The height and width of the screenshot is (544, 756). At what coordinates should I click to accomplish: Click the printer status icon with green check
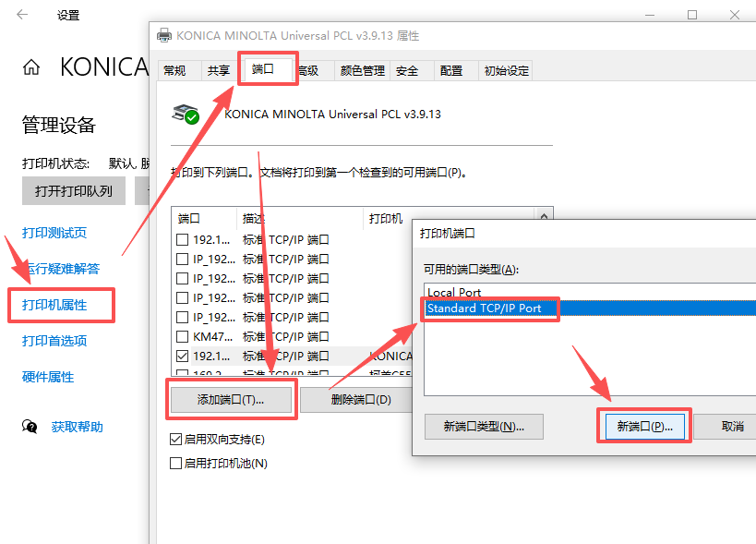click(x=186, y=115)
